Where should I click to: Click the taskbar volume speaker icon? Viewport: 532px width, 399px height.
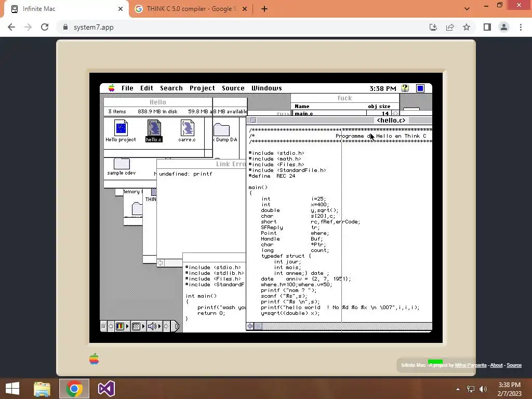483,389
